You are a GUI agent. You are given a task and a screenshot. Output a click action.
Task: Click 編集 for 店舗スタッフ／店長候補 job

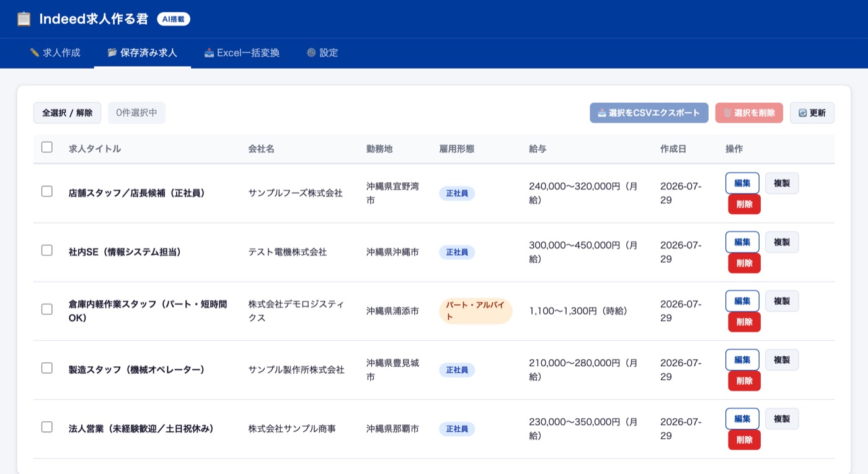[742, 183]
